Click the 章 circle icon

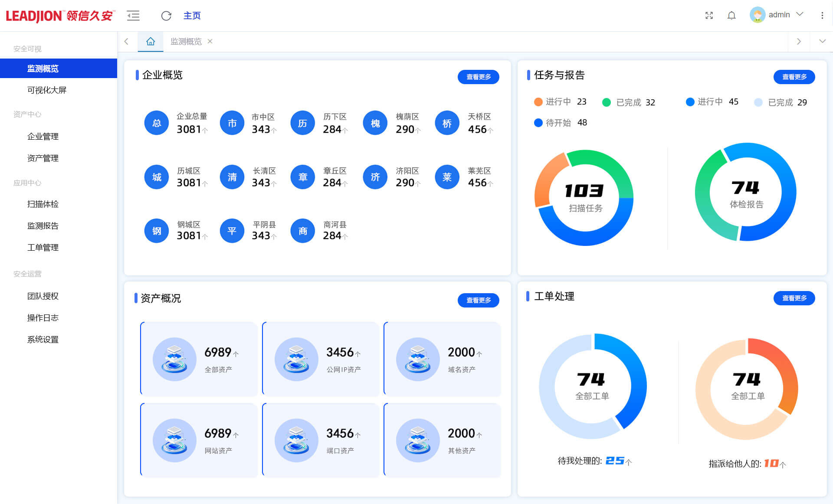click(302, 177)
